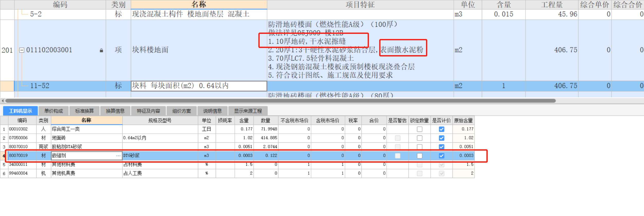
Task: Click the 损耗率 column header
Action: [x=225, y=120]
